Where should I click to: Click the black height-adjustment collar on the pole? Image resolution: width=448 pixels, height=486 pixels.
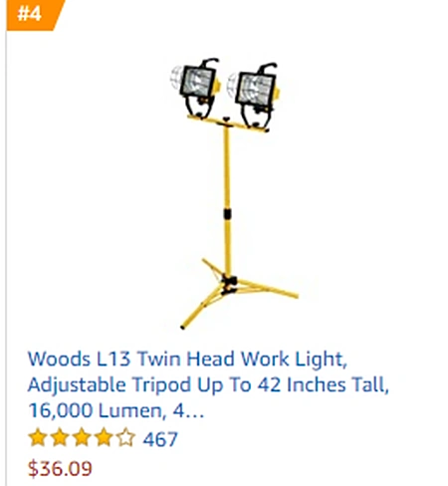point(227,213)
